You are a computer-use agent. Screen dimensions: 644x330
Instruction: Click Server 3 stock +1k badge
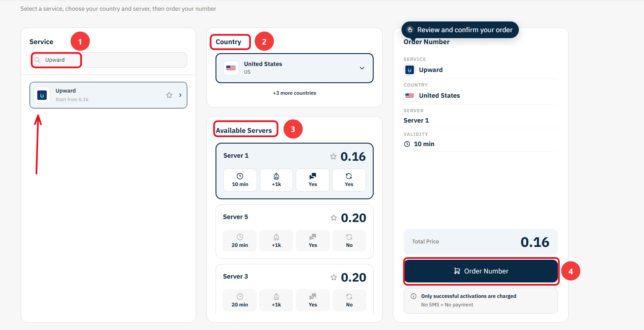276,300
